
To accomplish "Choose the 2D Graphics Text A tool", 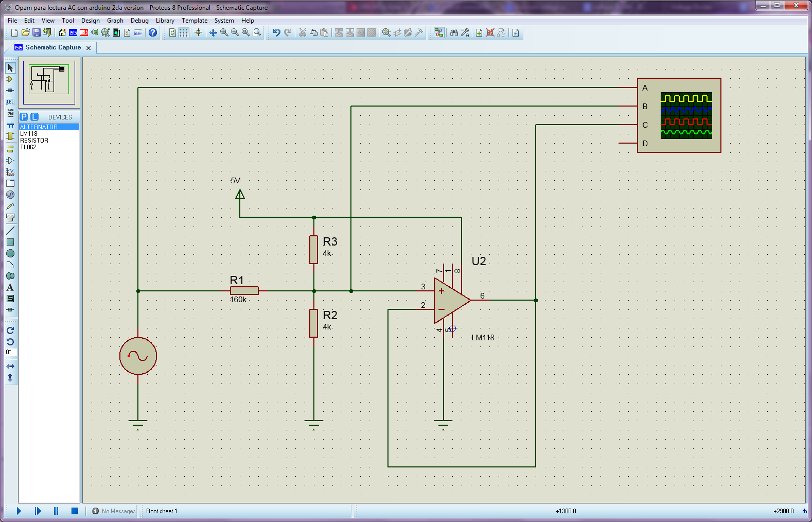I will pyautogui.click(x=10, y=287).
